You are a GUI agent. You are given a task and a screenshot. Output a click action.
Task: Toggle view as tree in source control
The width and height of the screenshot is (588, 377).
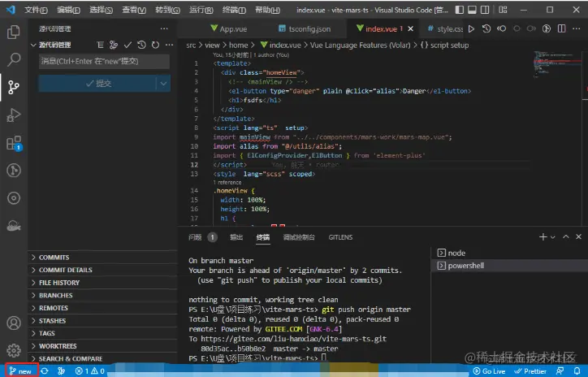coord(100,45)
